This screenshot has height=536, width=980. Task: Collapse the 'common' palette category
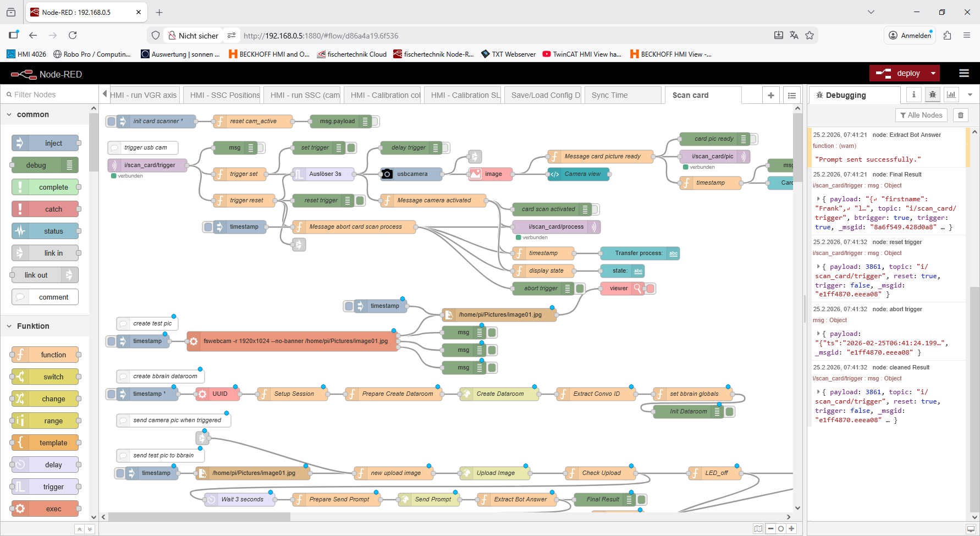[9, 114]
